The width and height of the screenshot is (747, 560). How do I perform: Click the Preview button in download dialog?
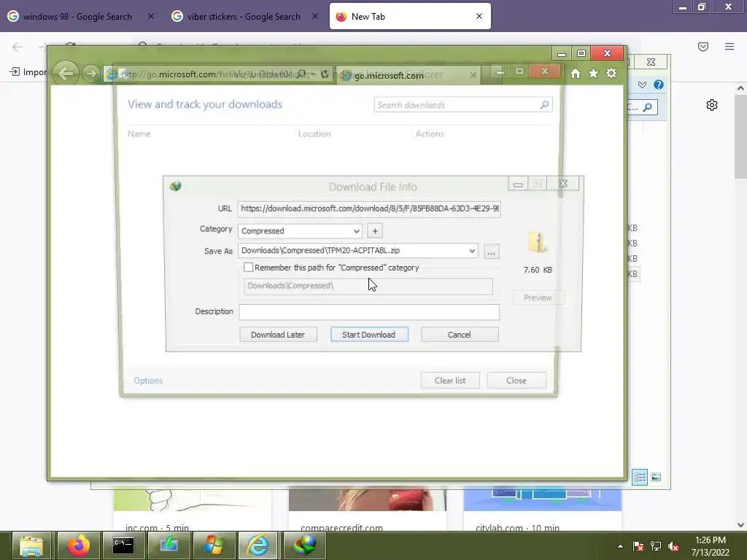click(x=538, y=297)
